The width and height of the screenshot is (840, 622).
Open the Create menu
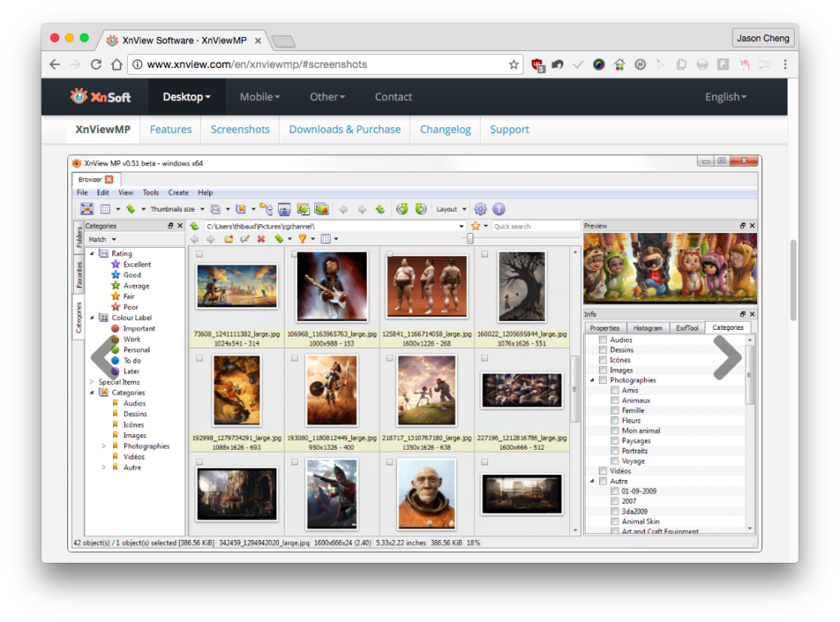(178, 193)
